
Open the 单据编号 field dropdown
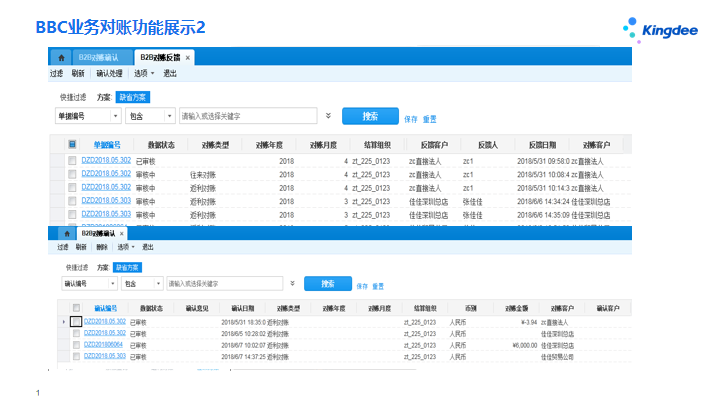point(88,116)
